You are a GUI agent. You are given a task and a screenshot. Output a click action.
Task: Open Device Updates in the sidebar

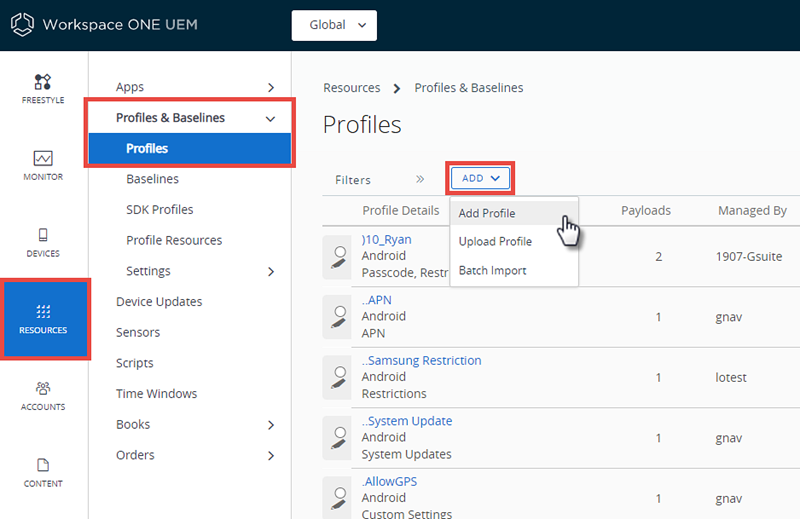click(x=159, y=302)
